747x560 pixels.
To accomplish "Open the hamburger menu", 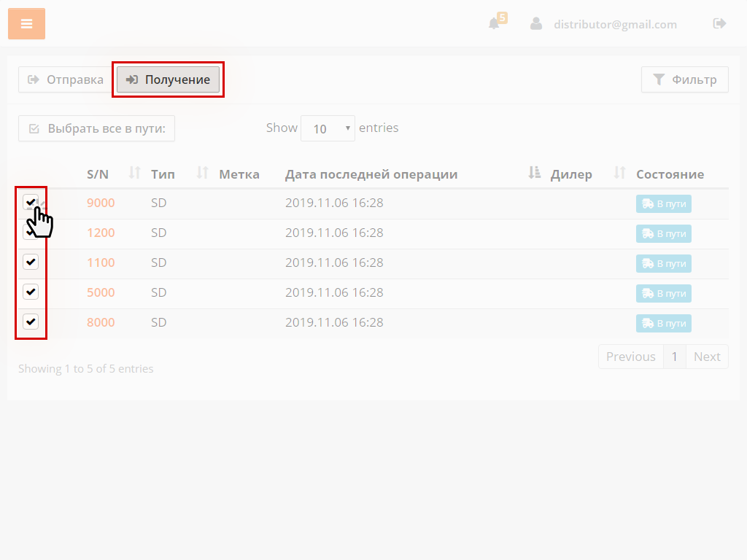I will pos(26,24).
